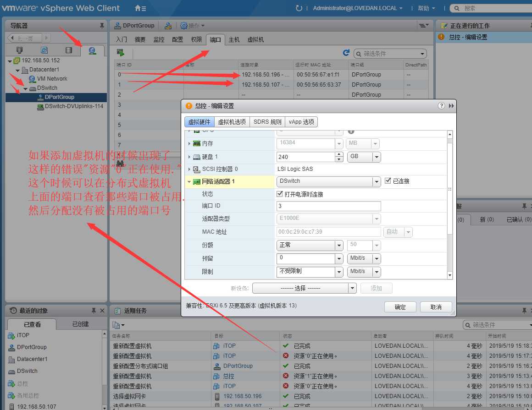Open the panel options icon at top right
532x410 pixels.
[423, 25]
